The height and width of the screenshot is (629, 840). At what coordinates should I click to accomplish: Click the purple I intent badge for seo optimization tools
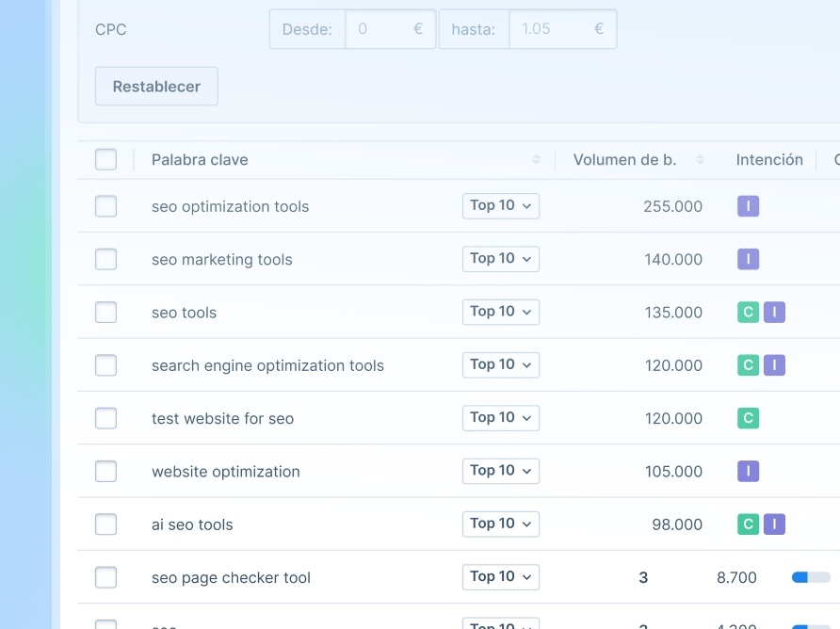tap(748, 206)
